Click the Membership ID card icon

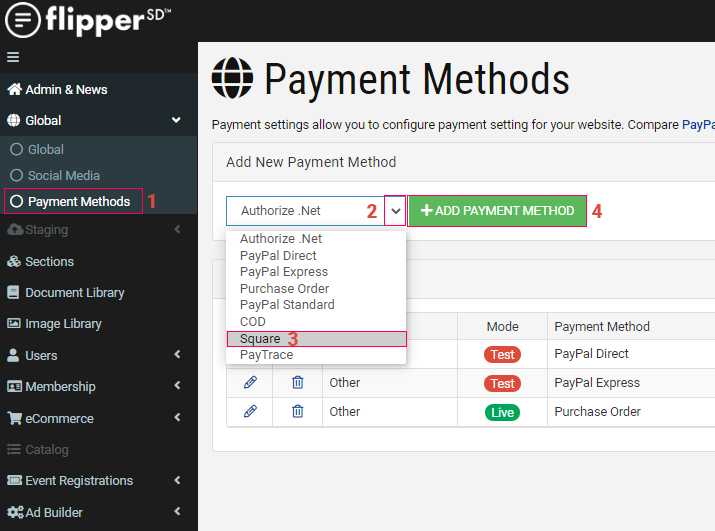(14, 386)
